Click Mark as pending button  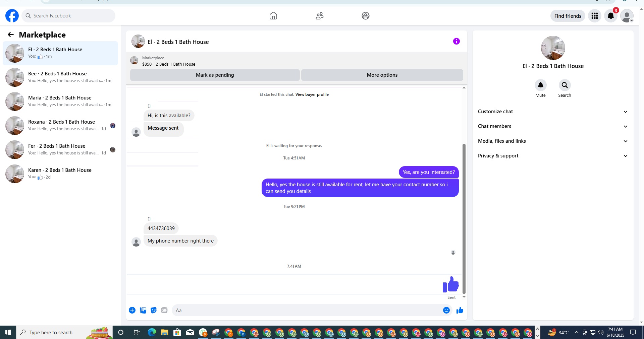pos(215,75)
